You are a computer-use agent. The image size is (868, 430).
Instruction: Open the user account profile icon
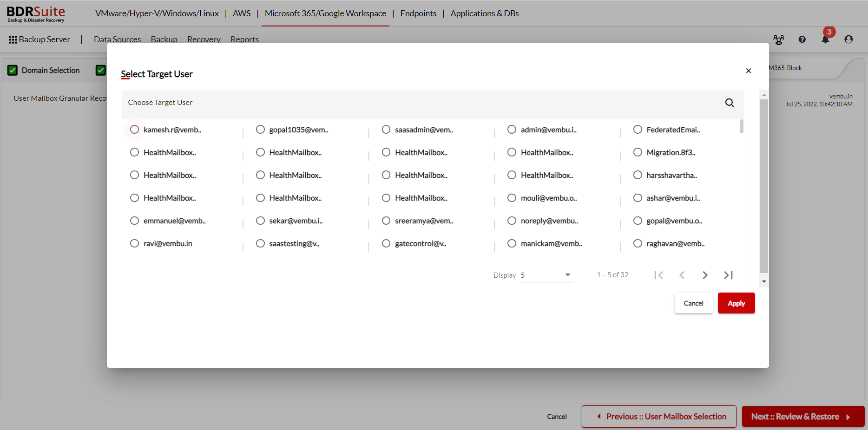pos(848,39)
